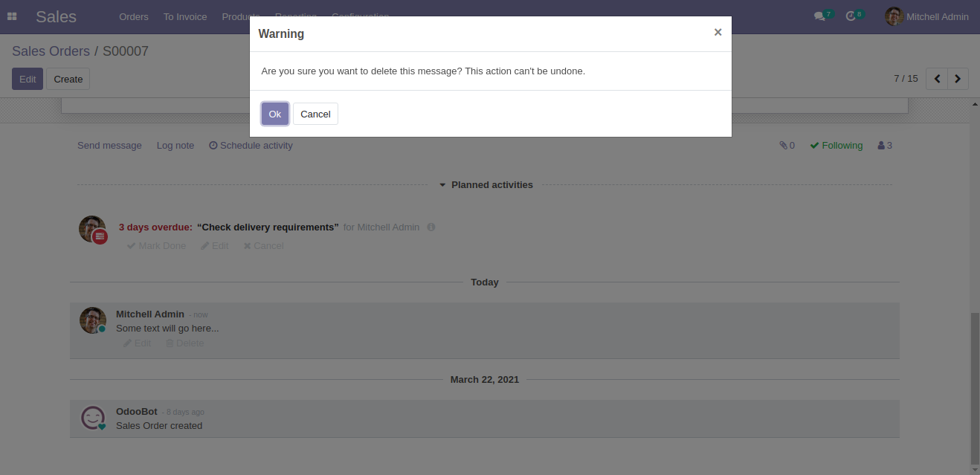Click Sales Orders breadcrumb link
The height and width of the screenshot is (475, 980).
[51, 51]
